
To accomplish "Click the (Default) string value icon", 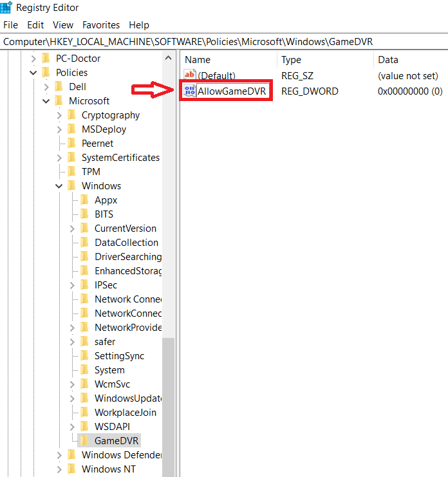I will point(189,75).
